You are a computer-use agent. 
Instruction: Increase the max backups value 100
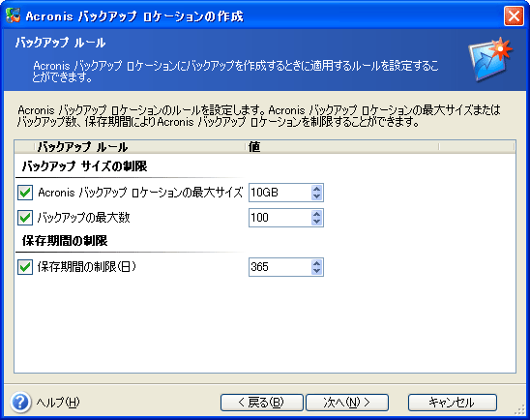coord(316,214)
